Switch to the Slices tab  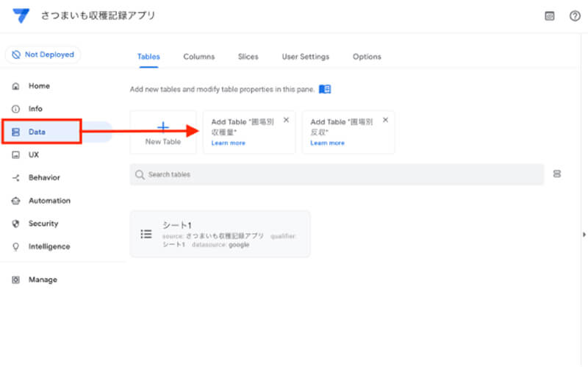[248, 57]
